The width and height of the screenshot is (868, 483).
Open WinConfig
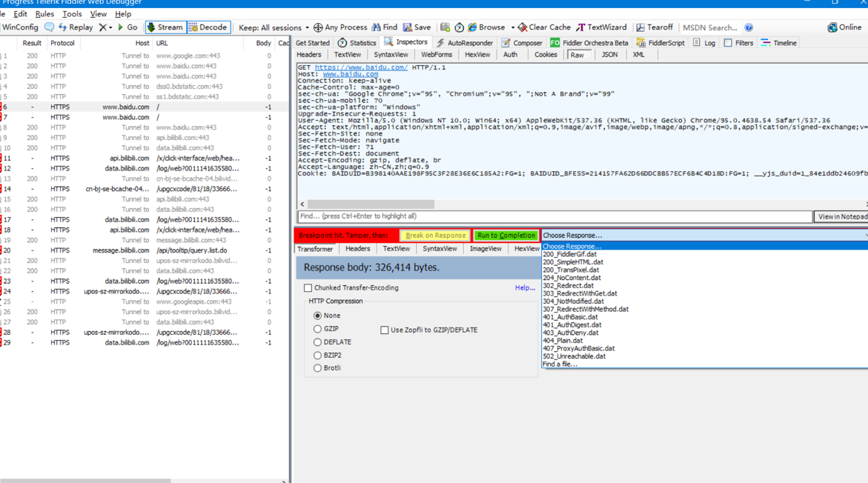click(20, 27)
